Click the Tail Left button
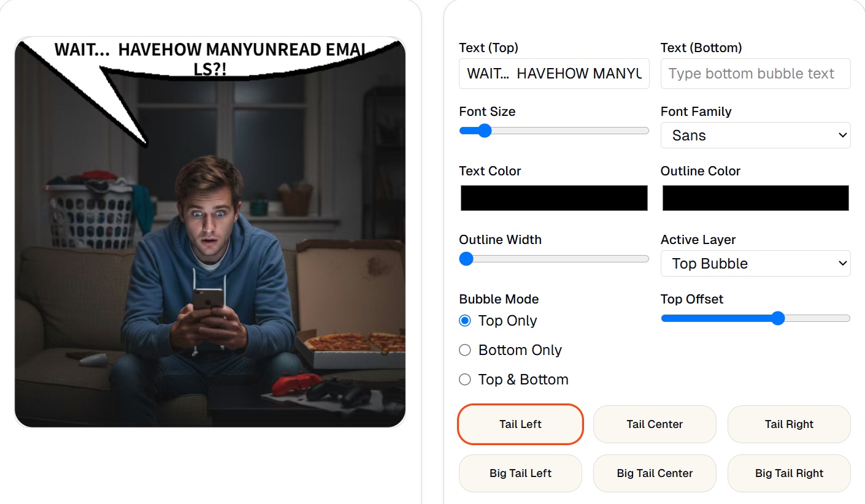 [520, 424]
